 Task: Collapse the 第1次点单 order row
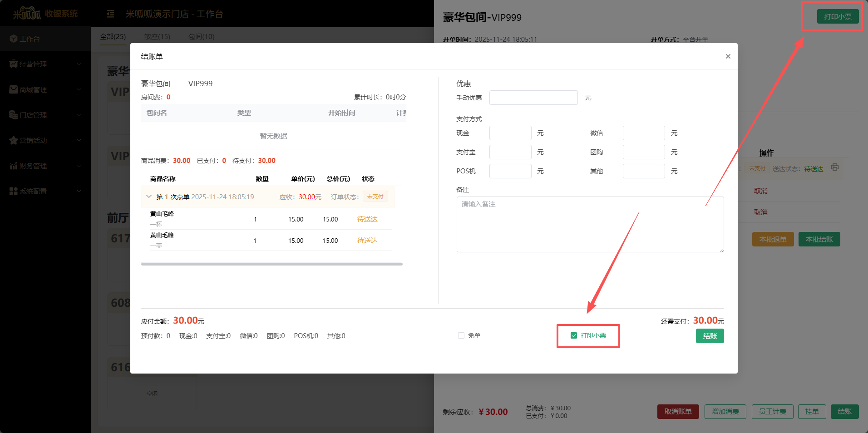tap(149, 197)
